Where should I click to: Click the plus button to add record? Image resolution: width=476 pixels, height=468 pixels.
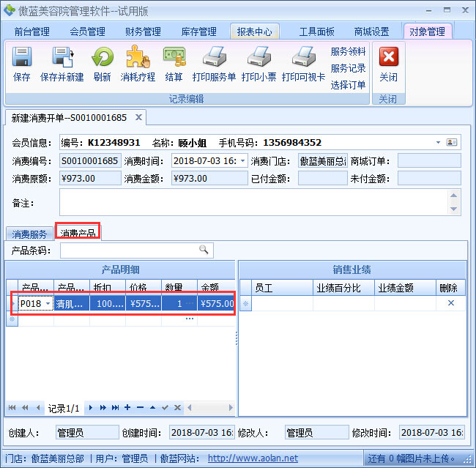127,407
